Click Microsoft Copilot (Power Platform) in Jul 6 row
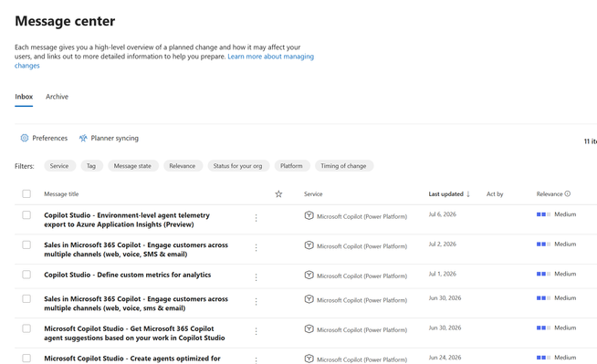597x364 pixels. [x=361, y=216]
